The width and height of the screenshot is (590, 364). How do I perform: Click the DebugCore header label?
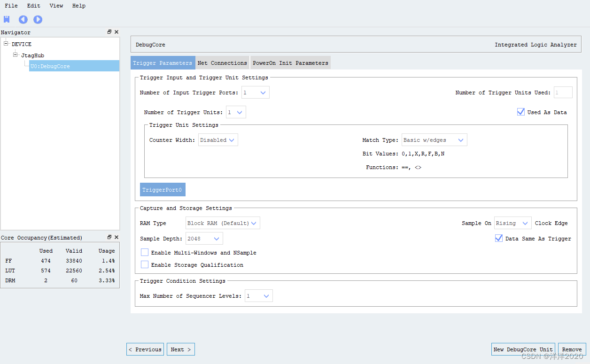pyautogui.click(x=150, y=45)
